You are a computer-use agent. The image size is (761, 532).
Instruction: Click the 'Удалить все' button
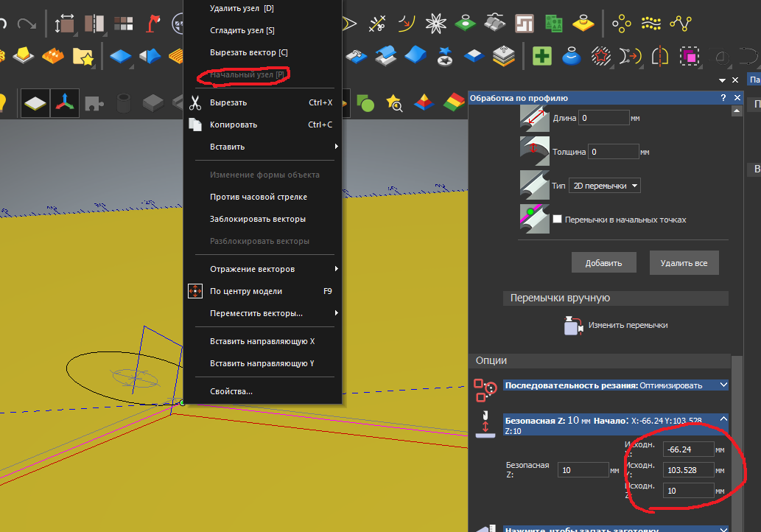(684, 262)
